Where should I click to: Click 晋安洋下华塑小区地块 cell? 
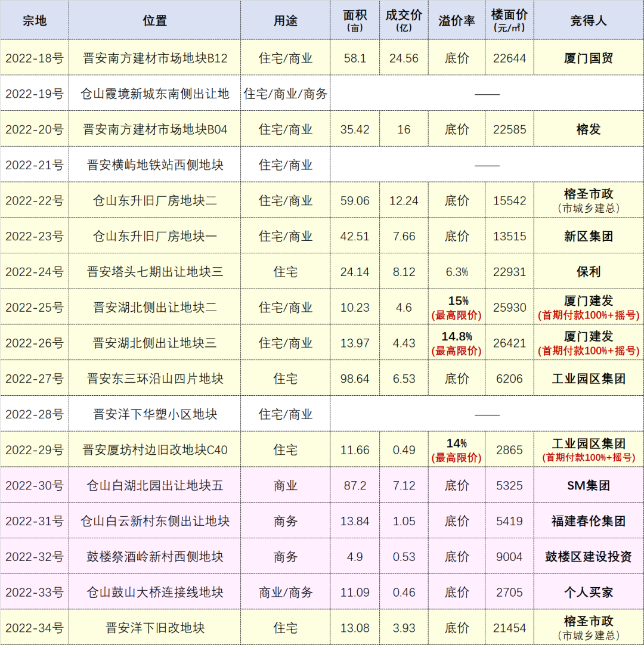click(x=154, y=414)
